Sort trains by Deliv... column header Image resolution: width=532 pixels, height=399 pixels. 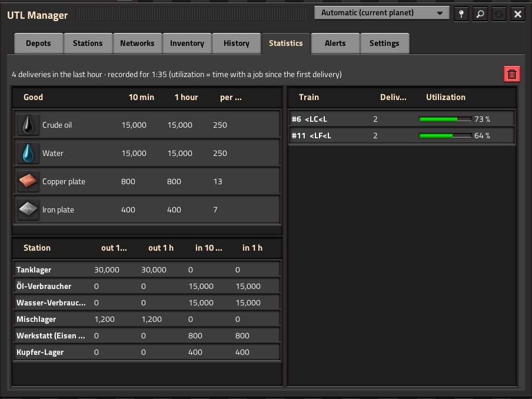pos(393,97)
